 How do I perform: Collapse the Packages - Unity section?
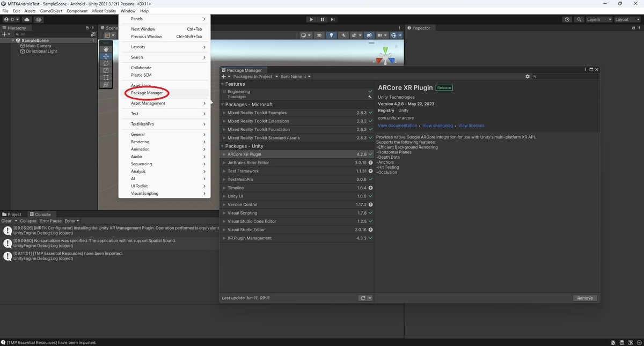(x=223, y=146)
